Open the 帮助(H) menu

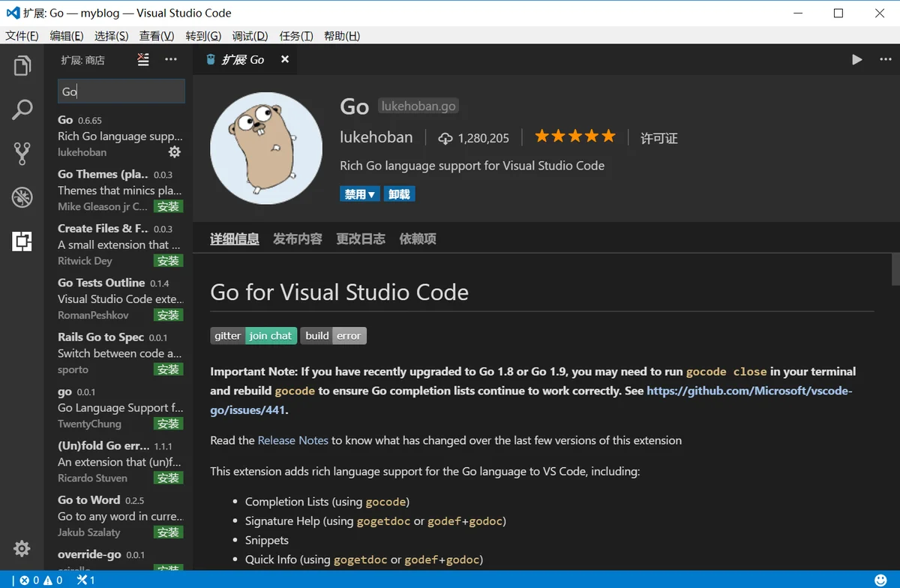pyautogui.click(x=342, y=36)
